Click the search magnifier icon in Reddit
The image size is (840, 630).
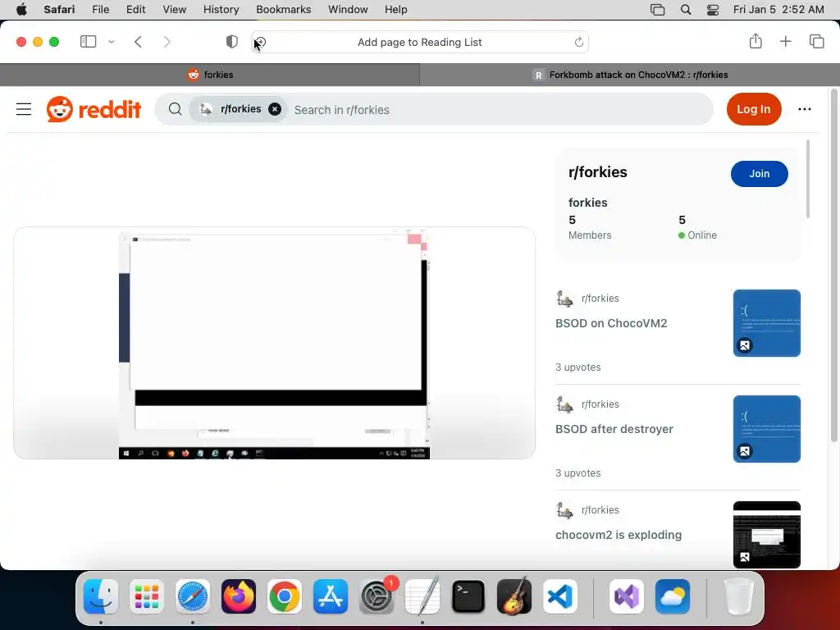coord(175,109)
